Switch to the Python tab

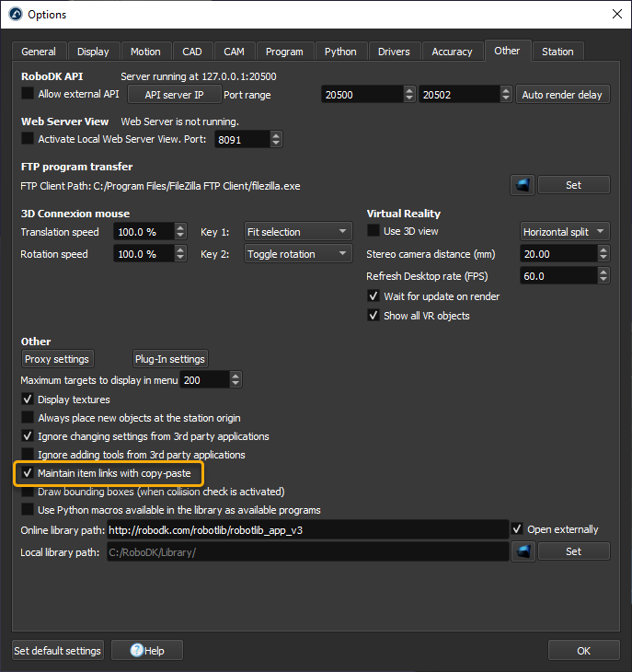340,52
